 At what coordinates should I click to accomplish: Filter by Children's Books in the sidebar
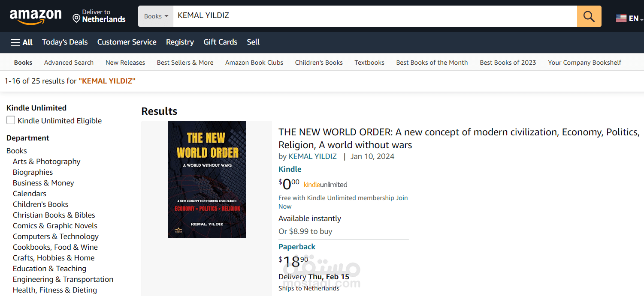(x=40, y=204)
